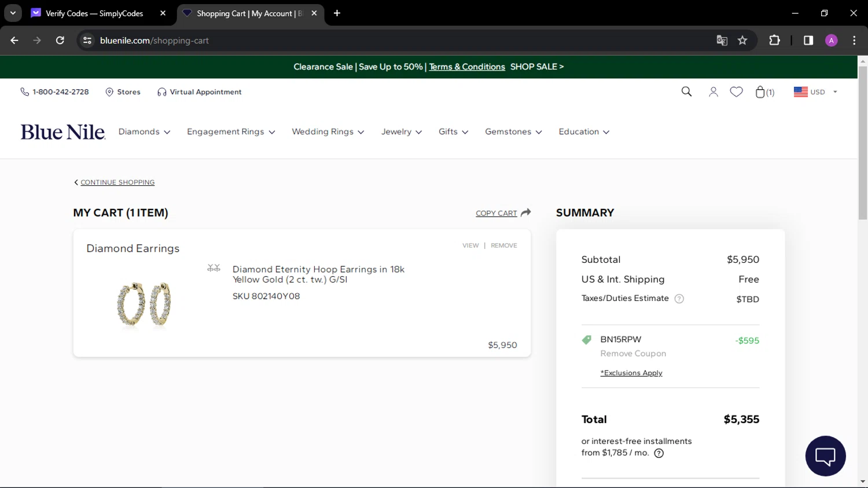Click the scrollbar down arrow
The width and height of the screenshot is (868, 488).
[863, 482]
